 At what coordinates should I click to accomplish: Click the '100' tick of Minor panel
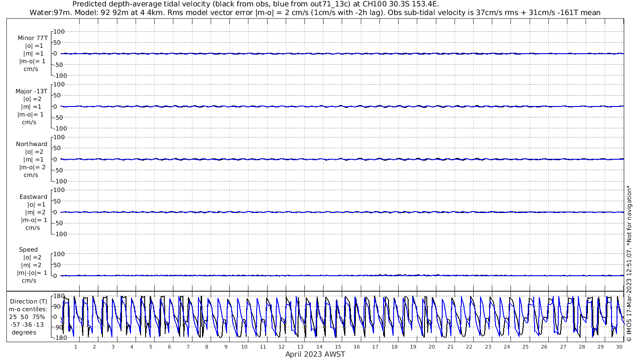click(x=60, y=31)
